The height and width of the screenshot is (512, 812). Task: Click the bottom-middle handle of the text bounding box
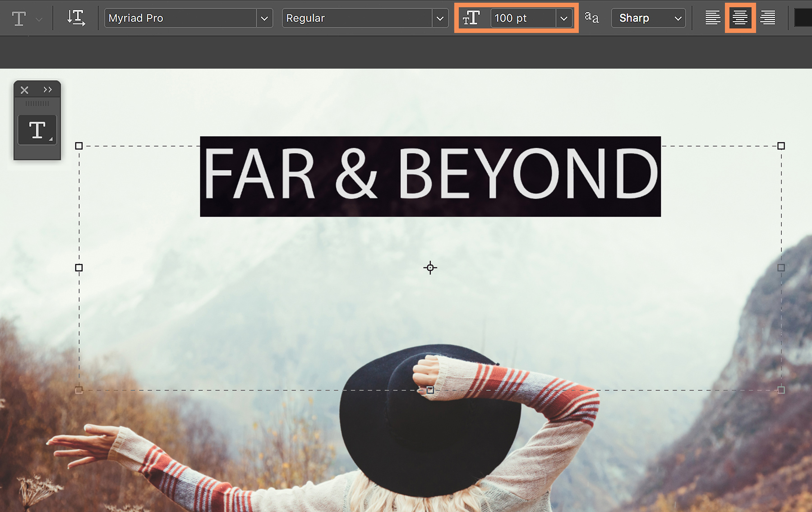(429, 390)
